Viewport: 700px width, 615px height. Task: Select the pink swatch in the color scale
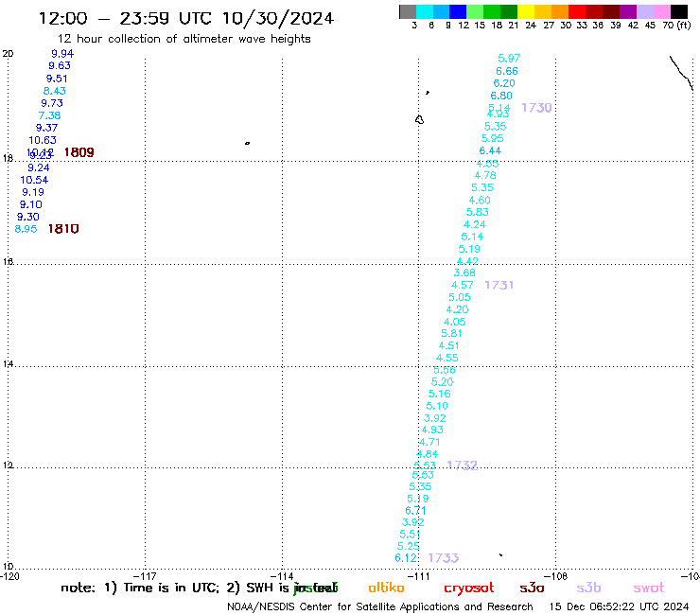pos(662,11)
